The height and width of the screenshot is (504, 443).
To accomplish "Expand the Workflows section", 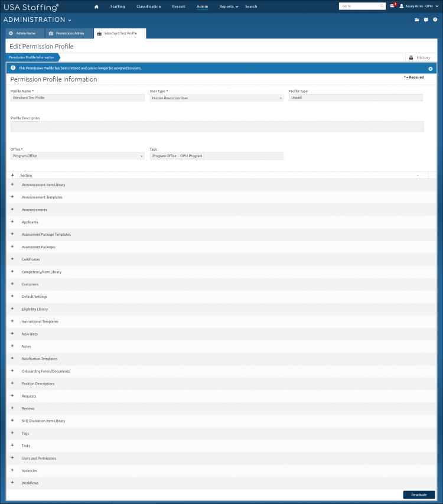I will coord(12,483).
